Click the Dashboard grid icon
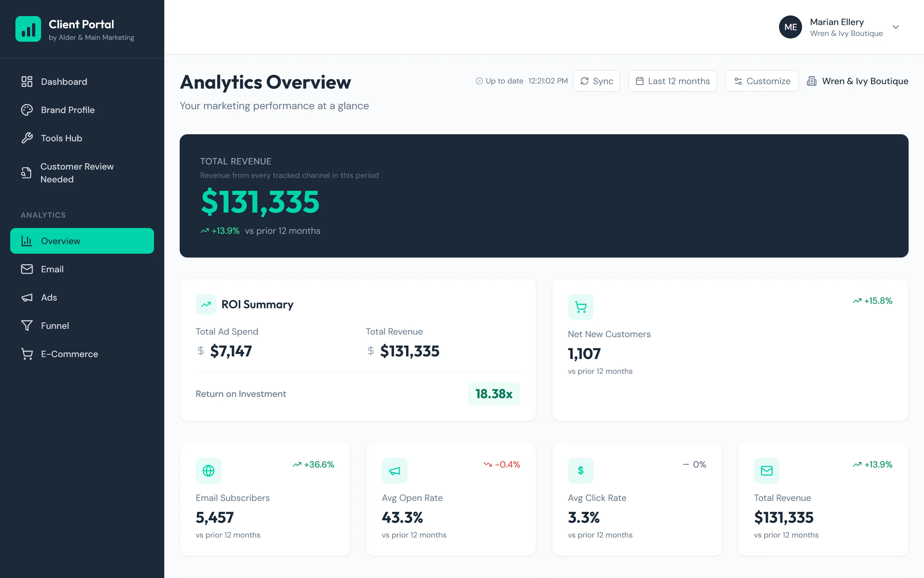Image resolution: width=924 pixels, height=578 pixels. 27,82
